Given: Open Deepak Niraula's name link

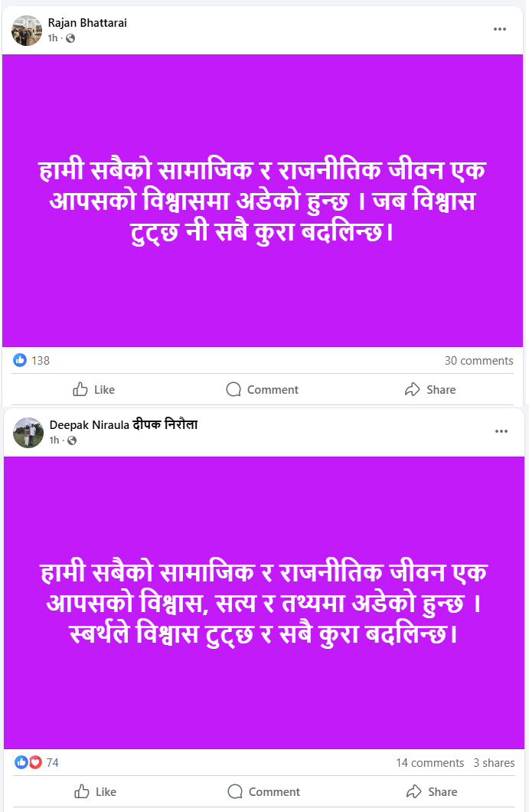Looking at the screenshot, I should (x=123, y=424).
